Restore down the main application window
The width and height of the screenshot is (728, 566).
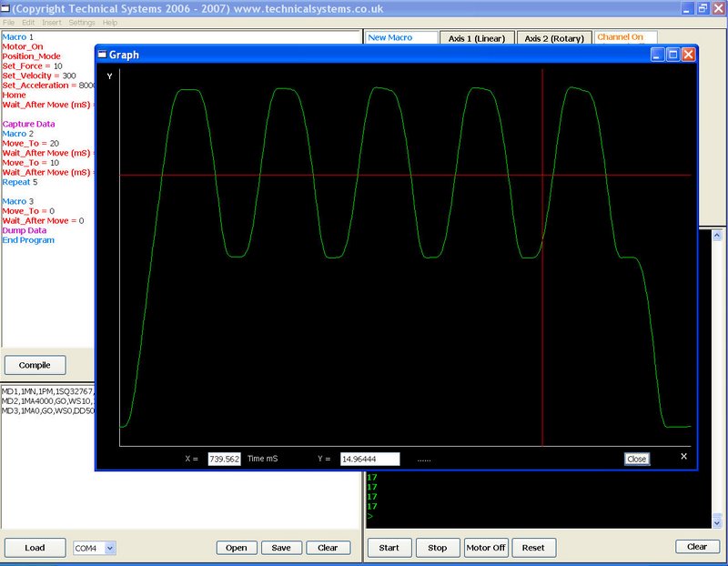(x=703, y=8)
